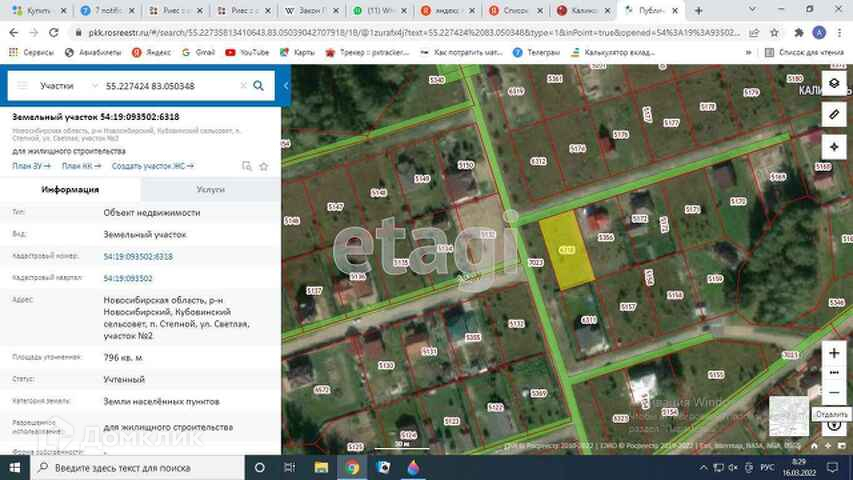Open cadastral number 54:19:093502:6318 link
Image resolution: width=853 pixels, height=480 pixels.
138,256
